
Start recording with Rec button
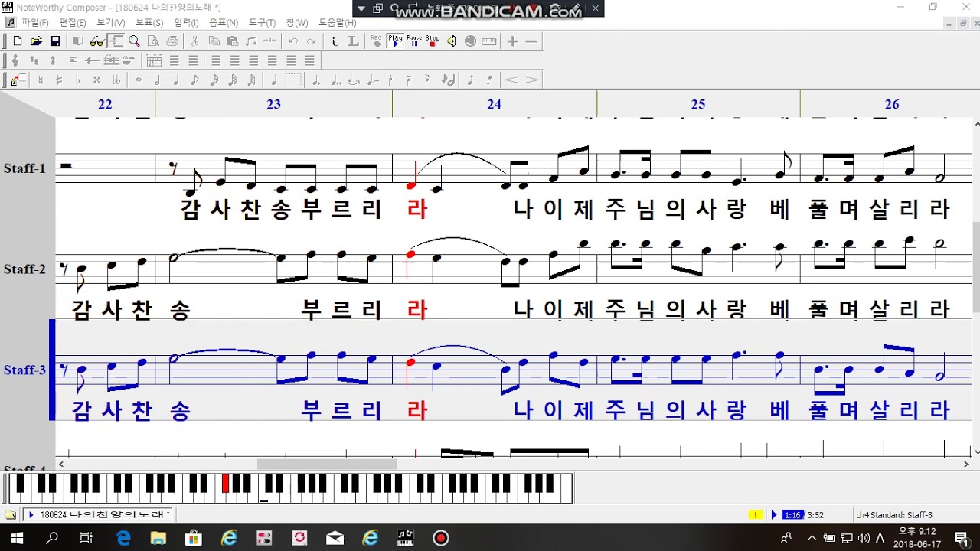(376, 41)
